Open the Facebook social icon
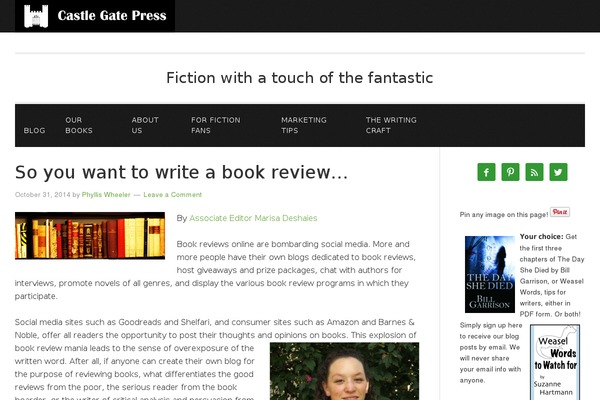This screenshot has height=400, width=600. (486, 172)
